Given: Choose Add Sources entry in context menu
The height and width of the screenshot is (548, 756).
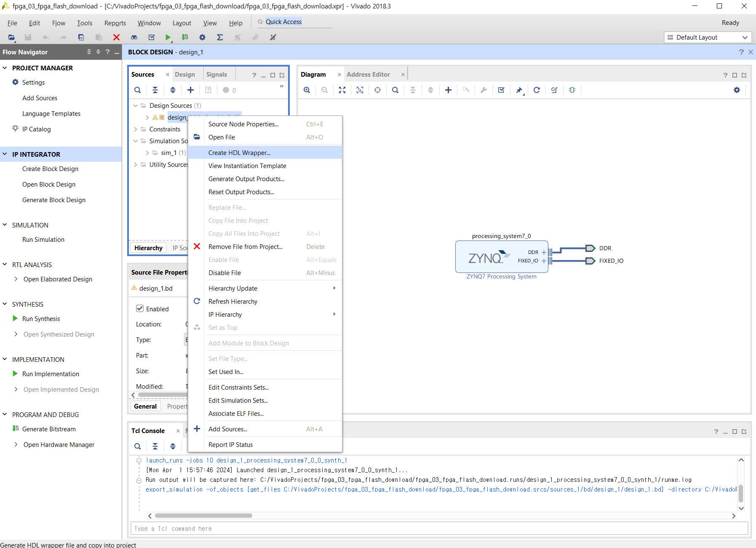Looking at the screenshot, I should (265, 429).
